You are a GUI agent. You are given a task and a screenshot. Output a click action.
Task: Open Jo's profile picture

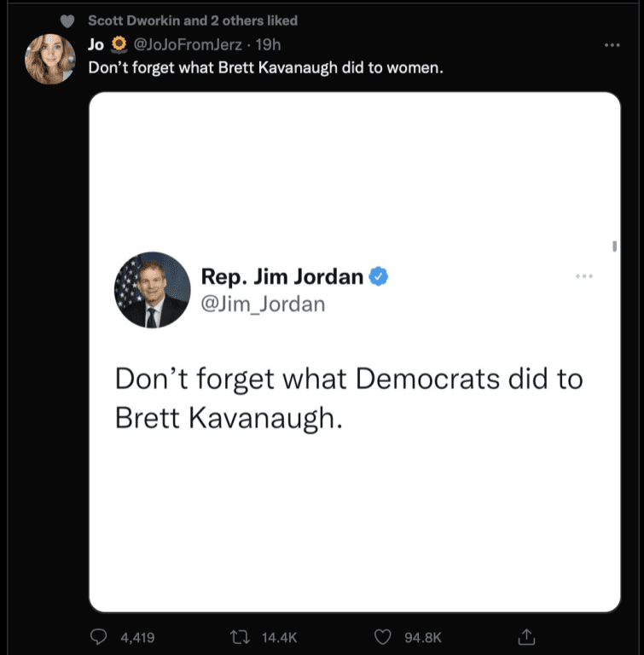[x=50, y=59]
